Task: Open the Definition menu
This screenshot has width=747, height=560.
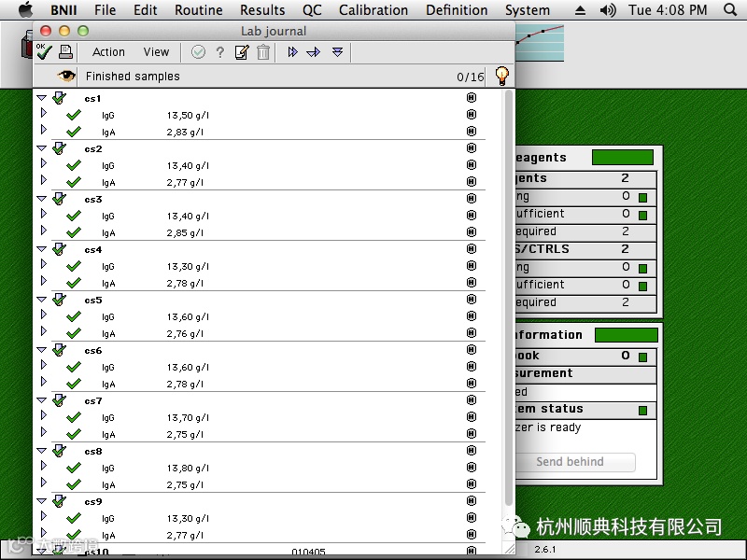Action: pyautogui.click(x=457, y=10)
